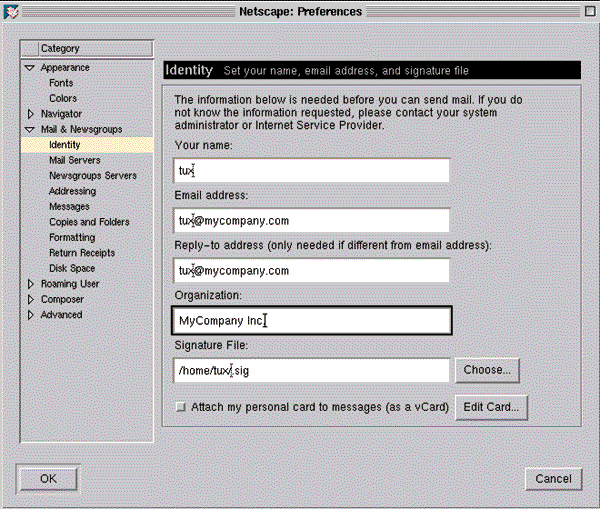The width and height of the screenshot is (600, 509).
Task: Enable attach personal card as vCard checkbox
Action: 180,407
